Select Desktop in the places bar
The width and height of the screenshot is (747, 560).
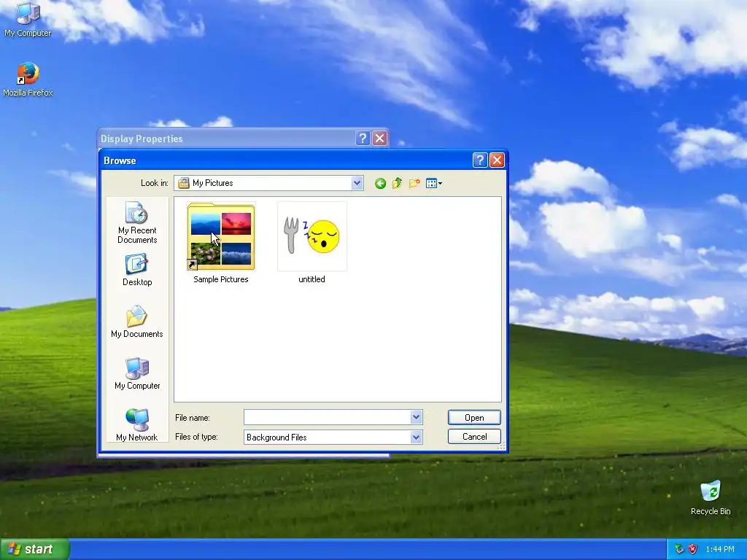point(137,270)
